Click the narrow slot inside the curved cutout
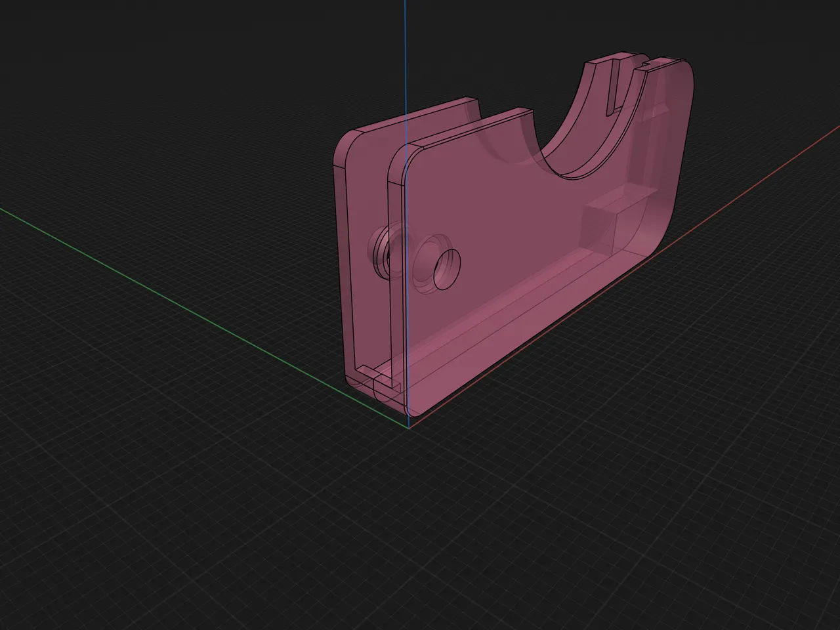The height and width of the screenshot is (630, 840). (x=613, y=85)
